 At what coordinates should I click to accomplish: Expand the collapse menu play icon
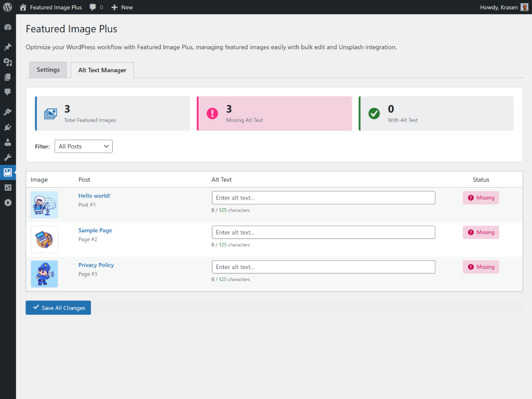[8, 203]
